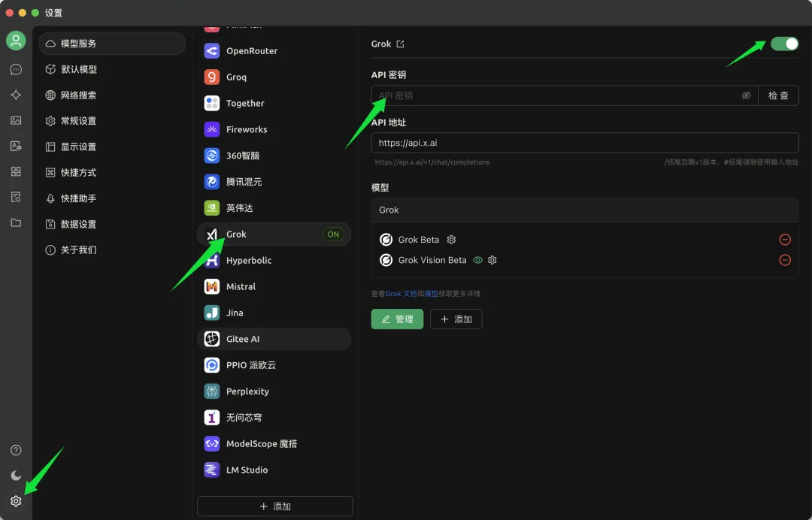Disable the Grok provider toggle switch
The height and width of the screenshot is (520, 812).
784,44
